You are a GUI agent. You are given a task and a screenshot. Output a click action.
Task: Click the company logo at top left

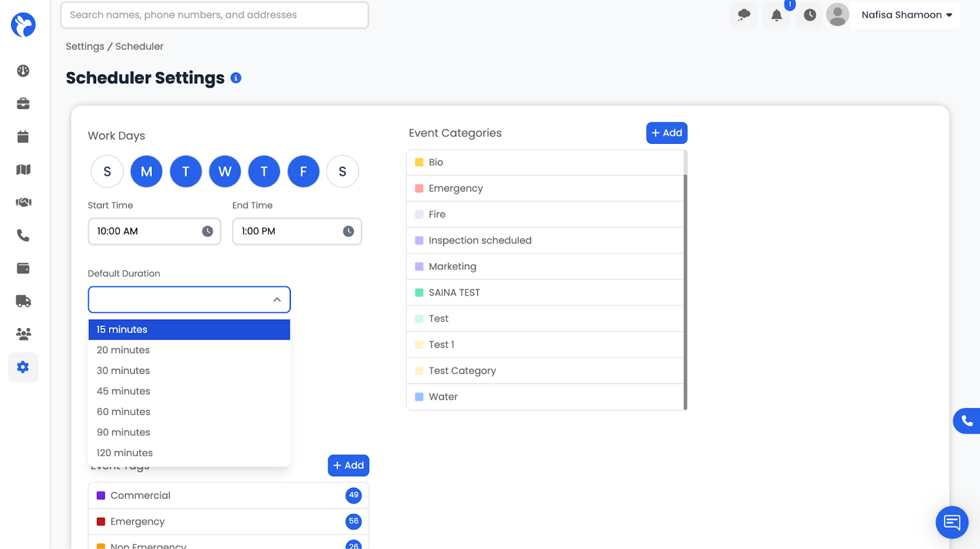(x=23, y=25)
